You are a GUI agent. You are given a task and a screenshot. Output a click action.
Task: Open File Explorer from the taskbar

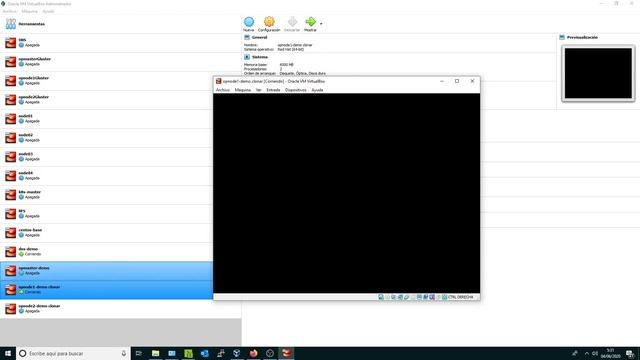[x=156, y=353]
